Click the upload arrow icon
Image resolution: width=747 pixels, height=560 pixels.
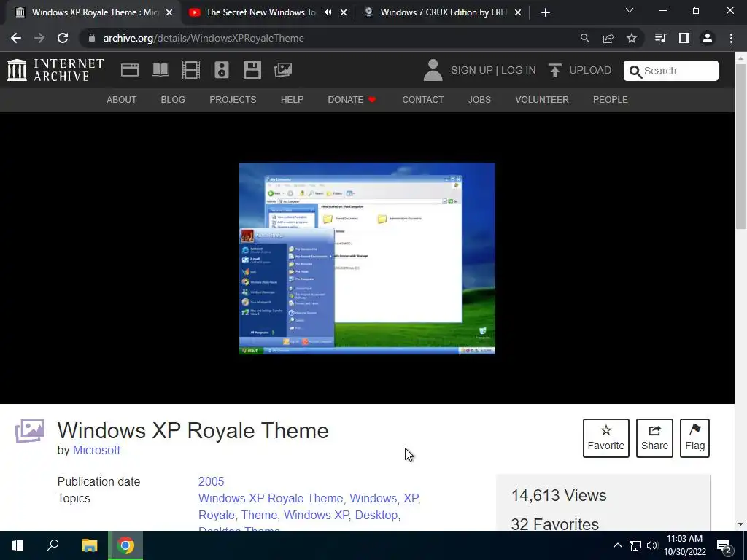point(554,70)
